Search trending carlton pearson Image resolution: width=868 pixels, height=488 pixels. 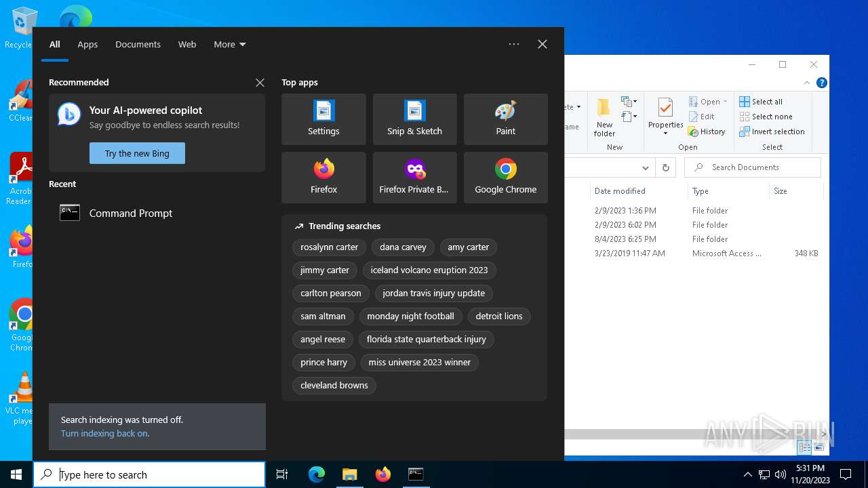click(331, 293)
